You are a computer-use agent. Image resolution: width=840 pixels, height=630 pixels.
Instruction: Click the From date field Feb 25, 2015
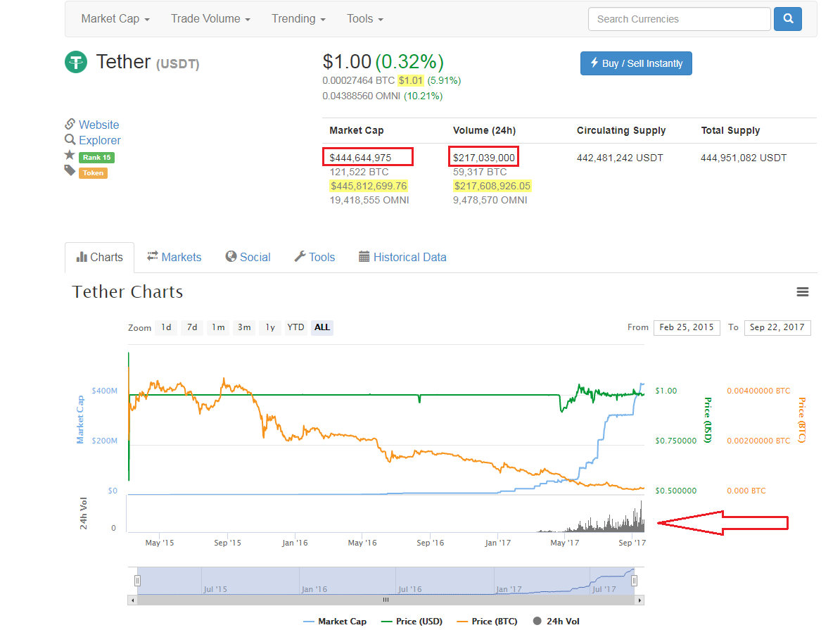pos(686,327)
